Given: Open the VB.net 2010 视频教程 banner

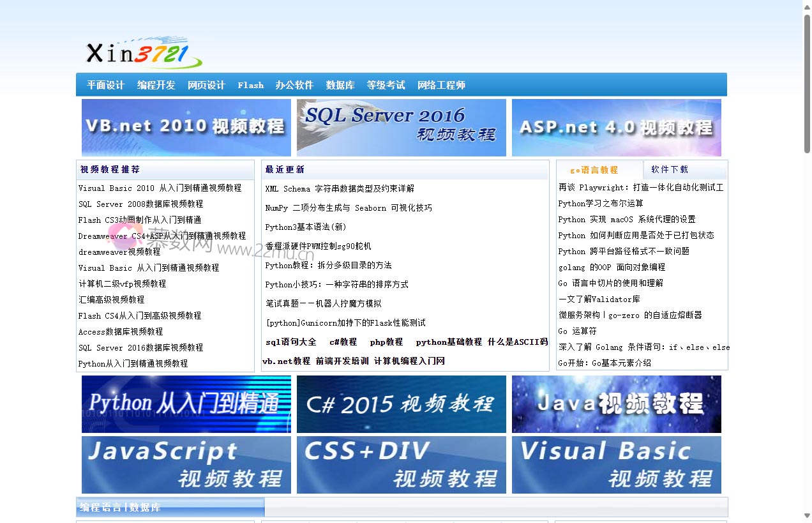Looking at the screenshot, I should tap(186, 127).
